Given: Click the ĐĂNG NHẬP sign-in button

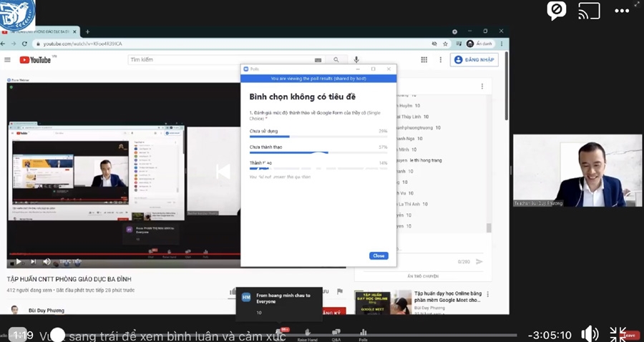Looking at the screenshot, I should 474,60.
